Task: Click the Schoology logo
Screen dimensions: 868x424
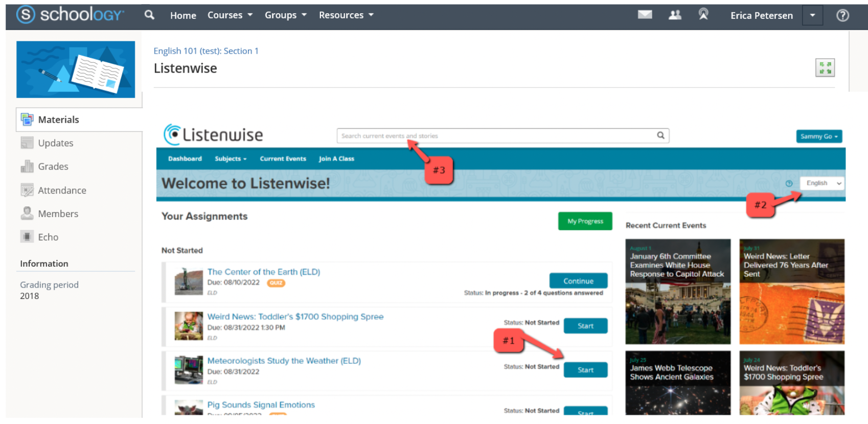Action: (70, 14)
